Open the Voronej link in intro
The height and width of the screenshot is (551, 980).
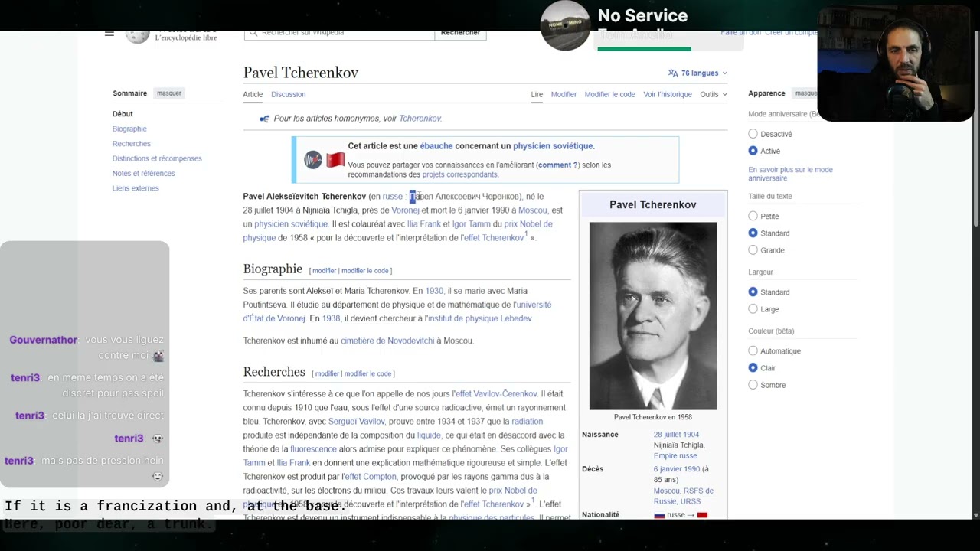pos(405,210)
